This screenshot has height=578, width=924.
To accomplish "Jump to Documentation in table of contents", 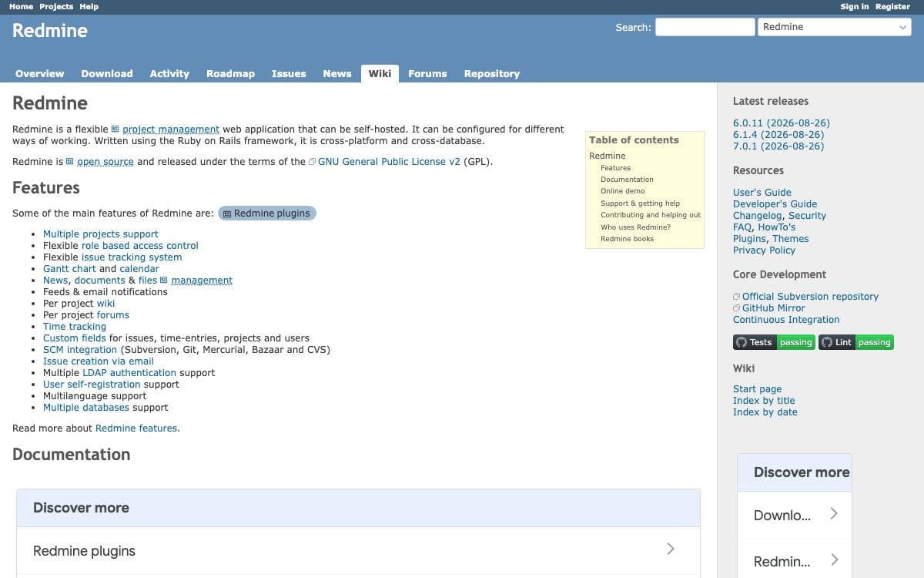I will click(627, 180).
